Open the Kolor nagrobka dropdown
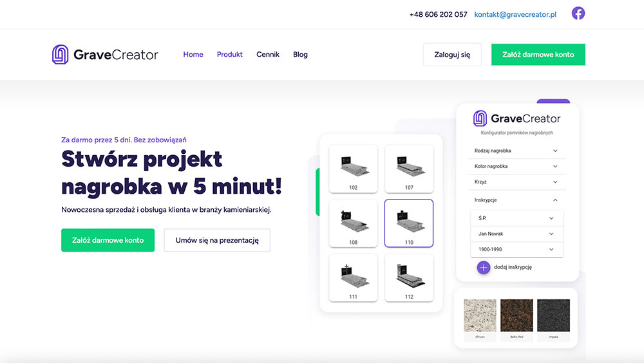 516,166
